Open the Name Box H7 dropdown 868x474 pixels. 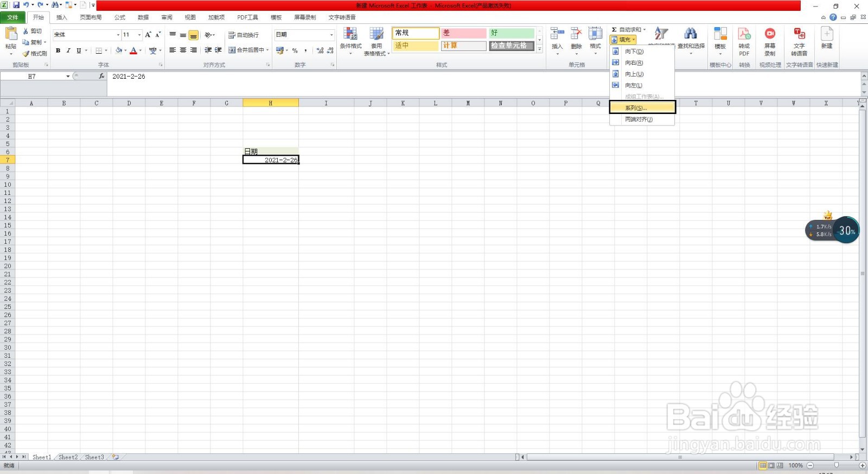tap(68, 77)
